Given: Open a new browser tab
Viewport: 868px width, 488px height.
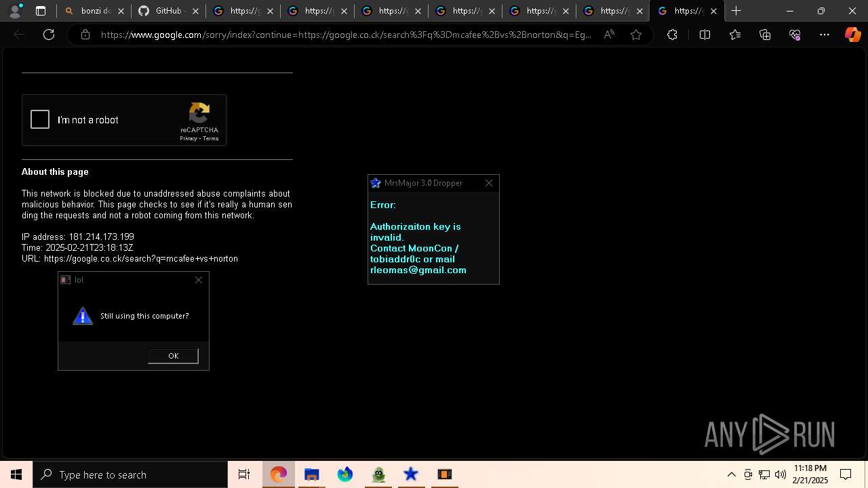Looking at the screenshot, I should pyautogui.click(x=736, y=11).
